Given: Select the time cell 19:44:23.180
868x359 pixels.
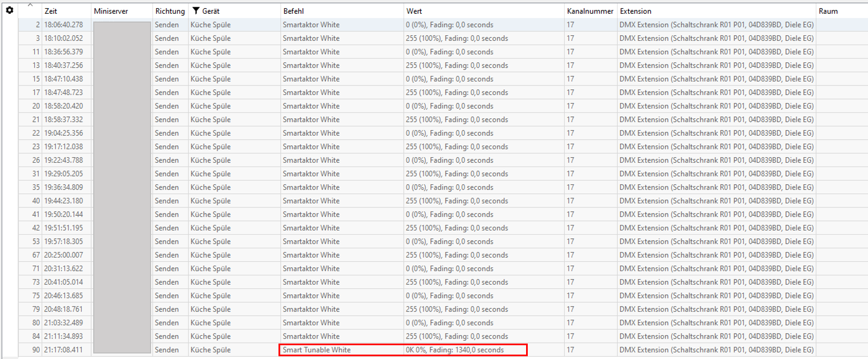Looking at the screenshot, I should (63, 201).
